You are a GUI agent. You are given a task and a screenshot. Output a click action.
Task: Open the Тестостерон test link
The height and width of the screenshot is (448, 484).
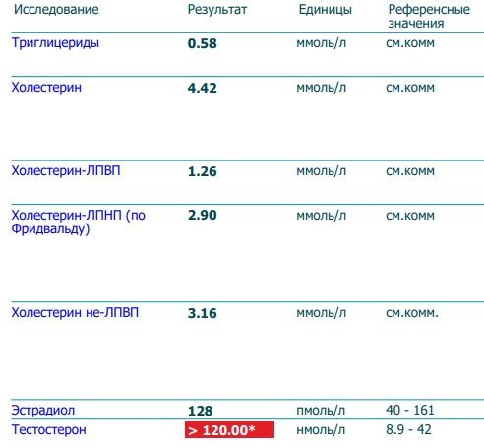click(x=48, y=430)
